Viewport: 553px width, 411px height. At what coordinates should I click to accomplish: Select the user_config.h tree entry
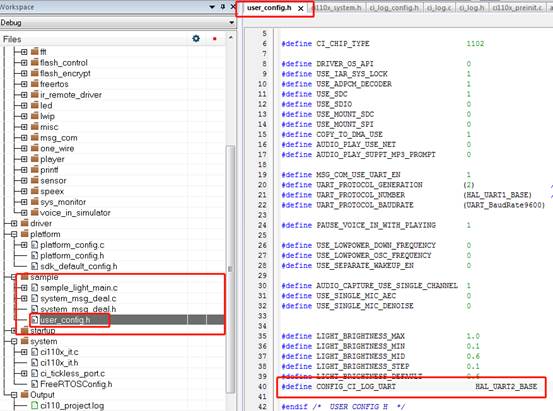pyautogui.click(x=65, y=320)
